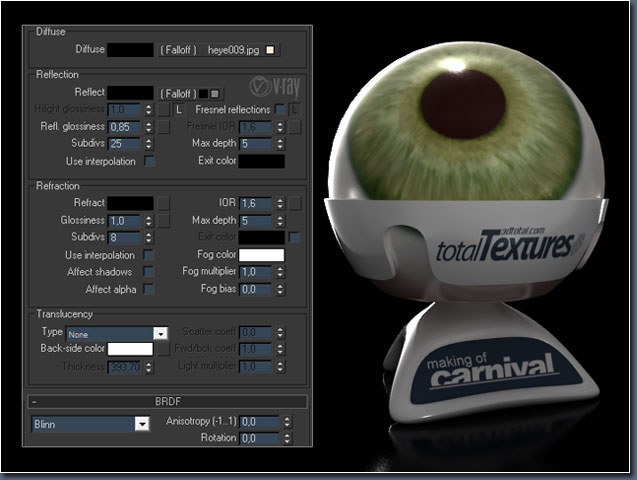
Task: Adjust the Refraction Subdivs spinner
Action: [149, 238]
